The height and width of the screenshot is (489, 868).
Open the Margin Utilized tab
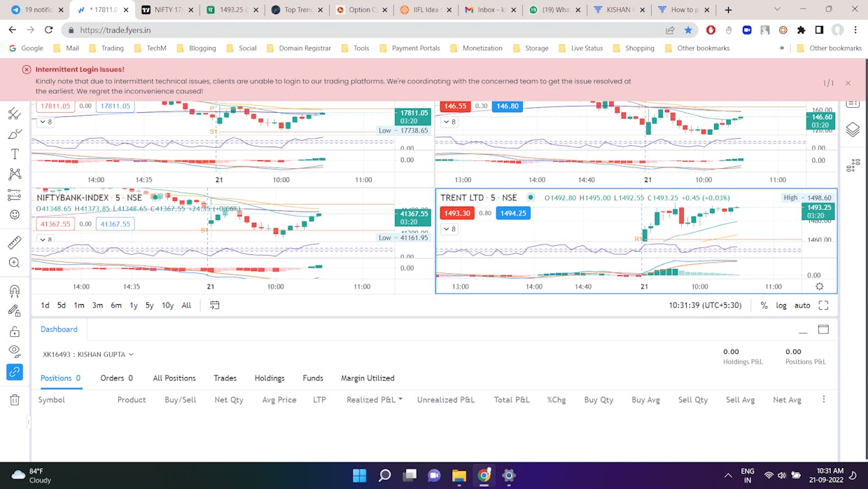point(367,378)
